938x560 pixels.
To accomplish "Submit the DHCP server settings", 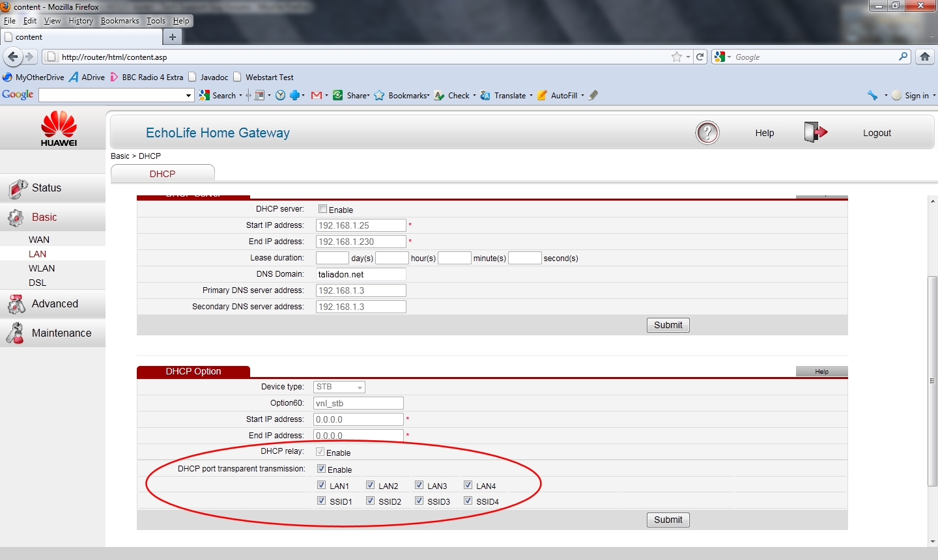I will (668, 325).
